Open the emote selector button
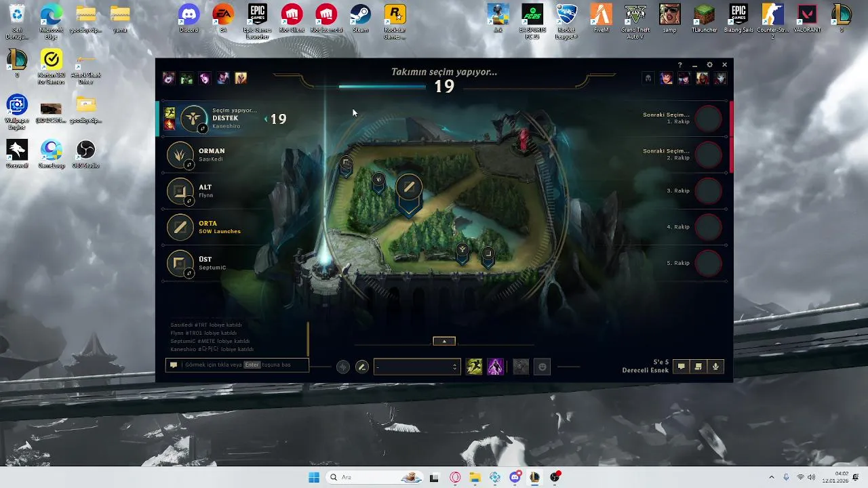 click(542, 367)
